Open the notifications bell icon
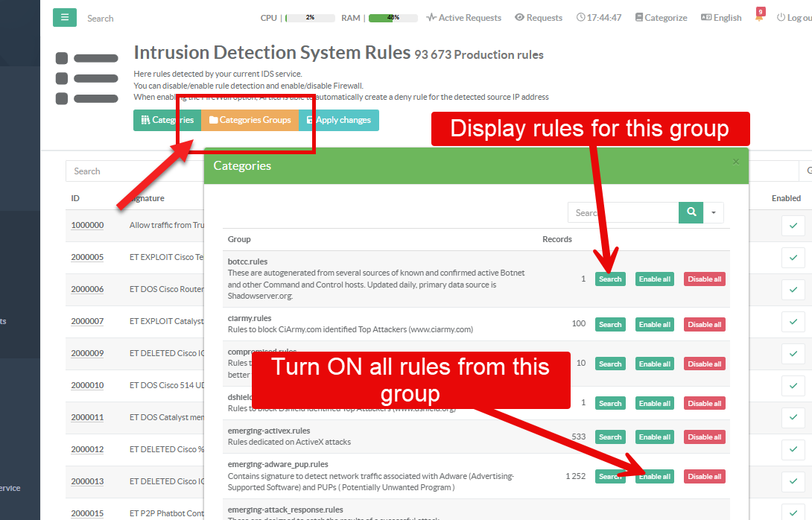 pos(760,17)
